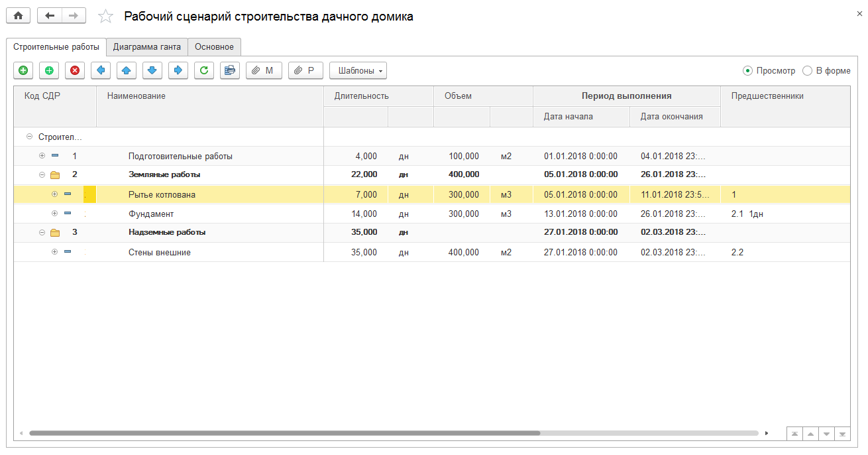Screen dimensions: 868x455
Task: Open the paperclip P attachment button
Action: tap(305, 70)
